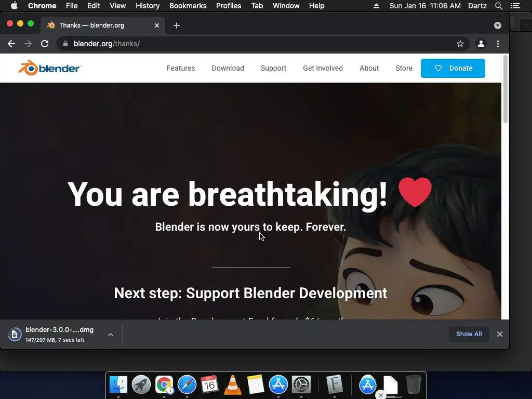Expand the blender dmg download options chevron

(x=111, y=335)
